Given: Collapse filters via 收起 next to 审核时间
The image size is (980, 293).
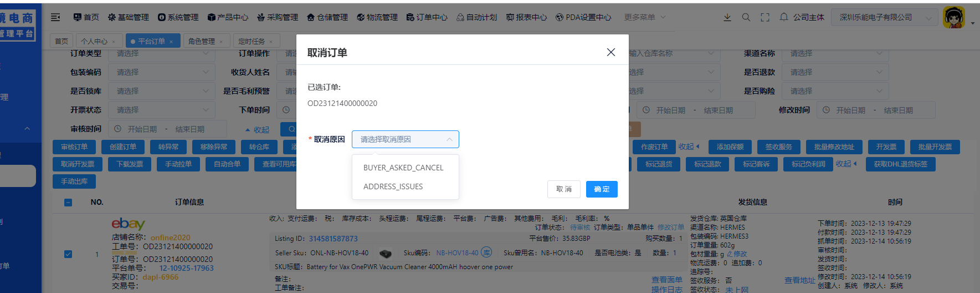Looking at the screenshot, I should click(258, 129).
